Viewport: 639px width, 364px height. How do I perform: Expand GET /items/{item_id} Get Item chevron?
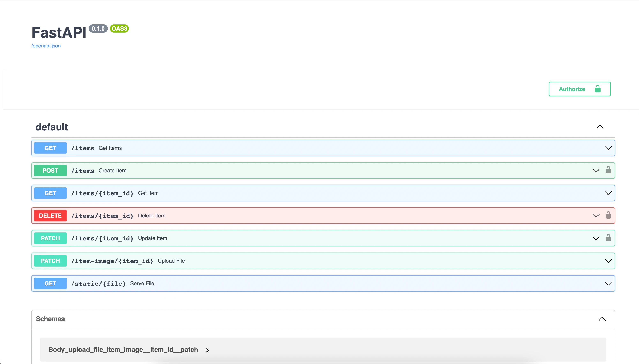(608, 193)
